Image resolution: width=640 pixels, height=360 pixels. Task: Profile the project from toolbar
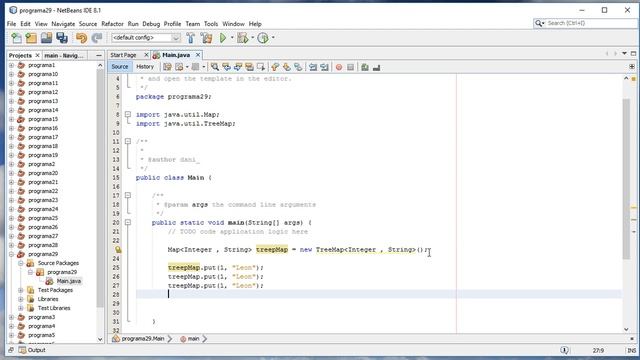263,38
